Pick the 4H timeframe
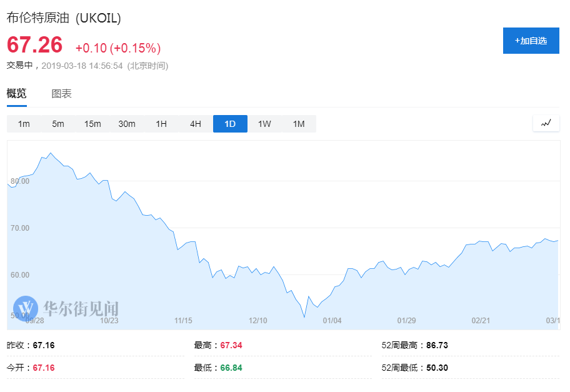This screenshot has height=392, width=570. tap(196, 124)
